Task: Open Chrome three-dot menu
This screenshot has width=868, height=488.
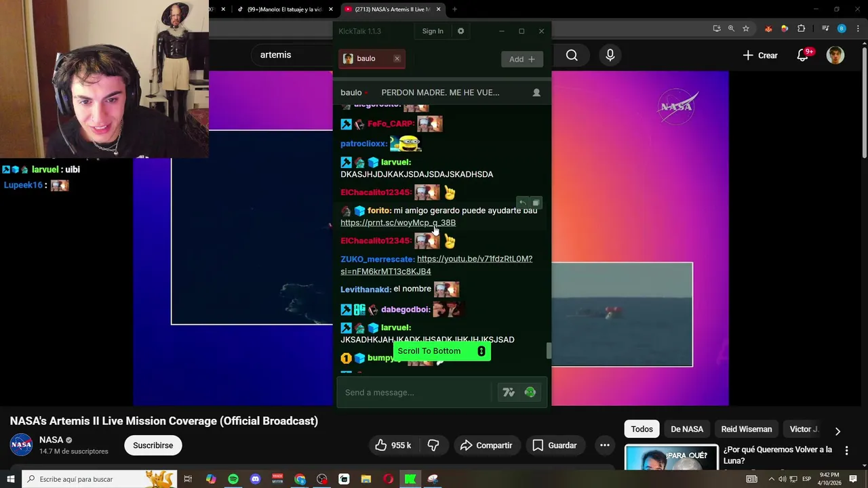Action: tap(858, 28)
